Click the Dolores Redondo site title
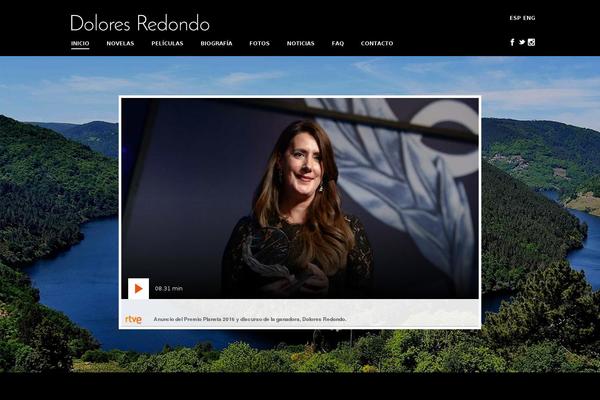The width and height of the screenshot is (600, 400). coord(140,22)
